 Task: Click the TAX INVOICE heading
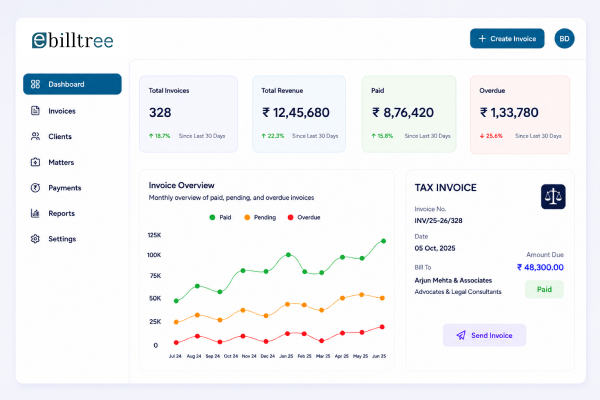446,188
